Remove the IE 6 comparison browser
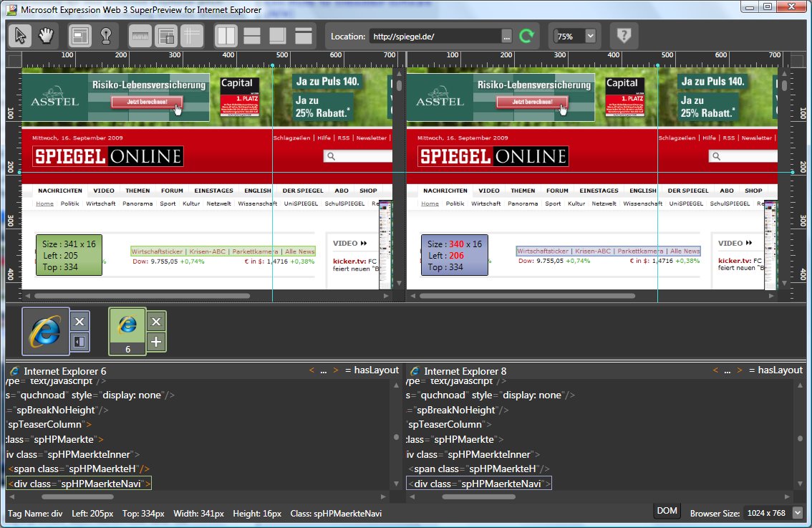Viewport: 812px width, 528px height. pos(156,322)
